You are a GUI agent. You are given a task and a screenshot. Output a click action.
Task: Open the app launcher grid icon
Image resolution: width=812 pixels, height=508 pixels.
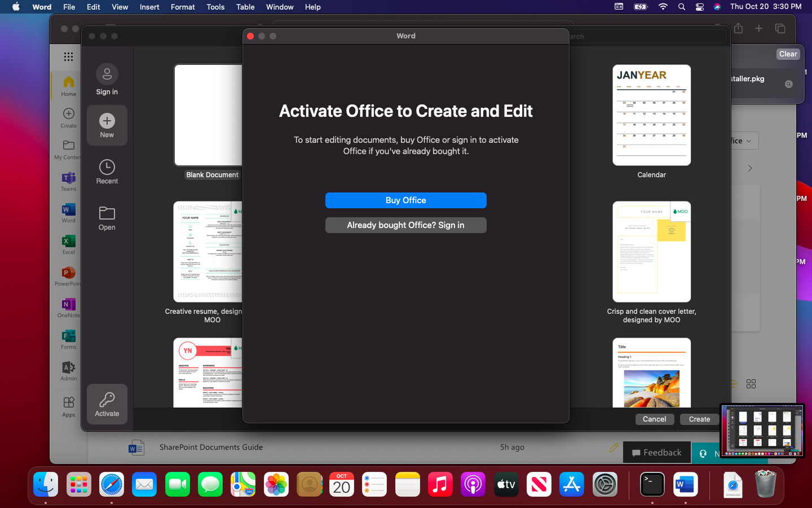[68, 56]
